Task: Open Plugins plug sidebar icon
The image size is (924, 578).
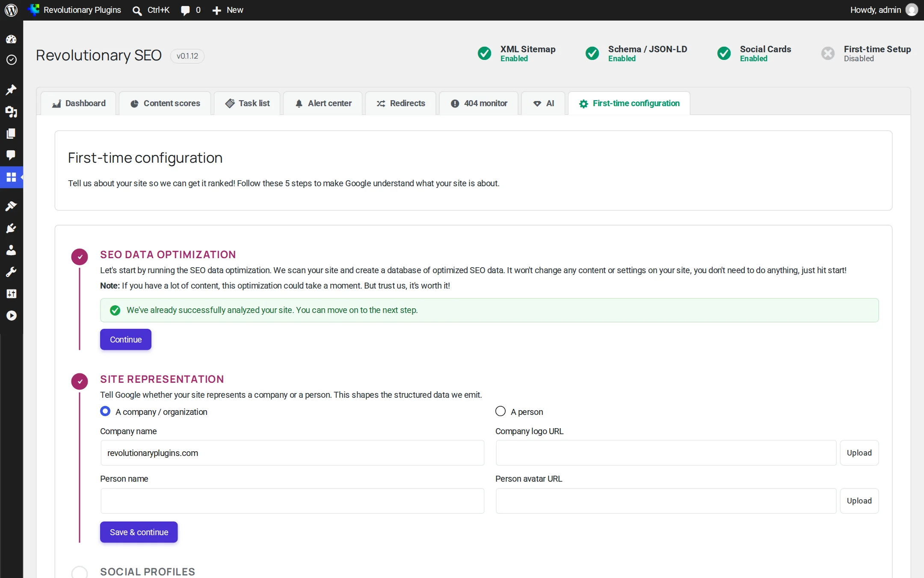Action: pos(11,228)
